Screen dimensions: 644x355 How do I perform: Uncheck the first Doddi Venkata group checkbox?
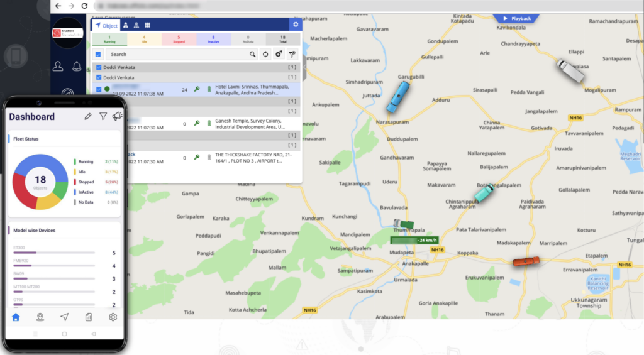click(x=98, y=67)
